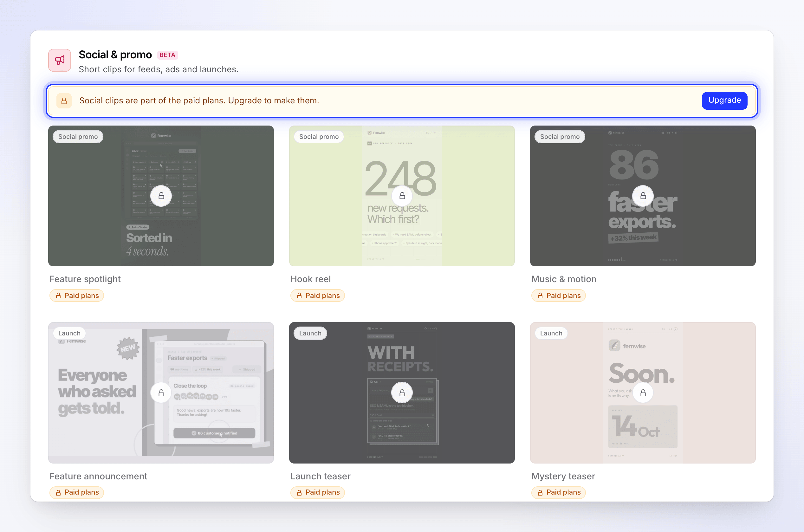Click lock icon on Feature spotlight thumbnail
804x532 pixels.
point(161,196)
